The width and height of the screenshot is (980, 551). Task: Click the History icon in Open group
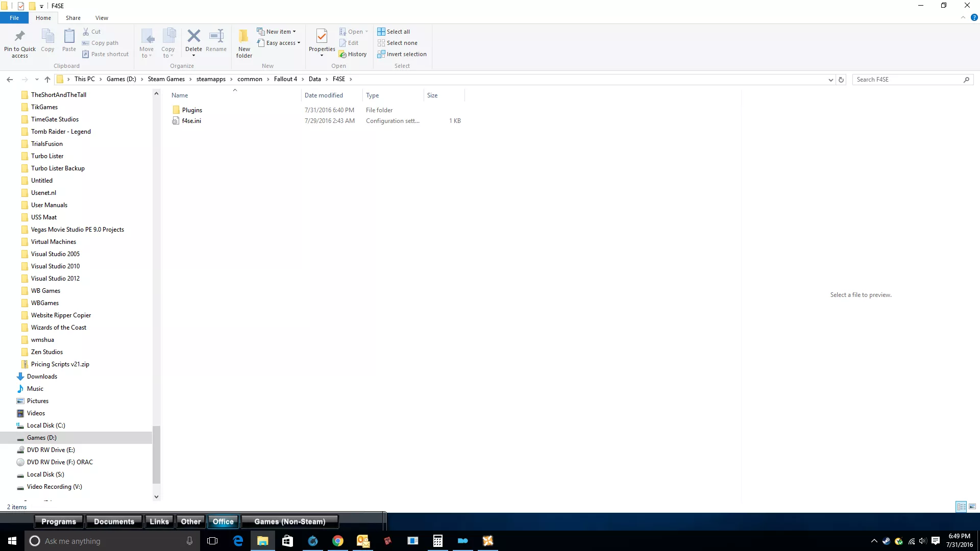tap(342, 54)
